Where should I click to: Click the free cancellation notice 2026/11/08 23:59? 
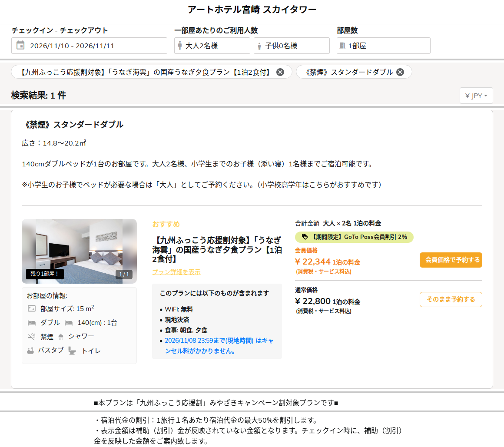pyautogui.click(x=219, y=346)
